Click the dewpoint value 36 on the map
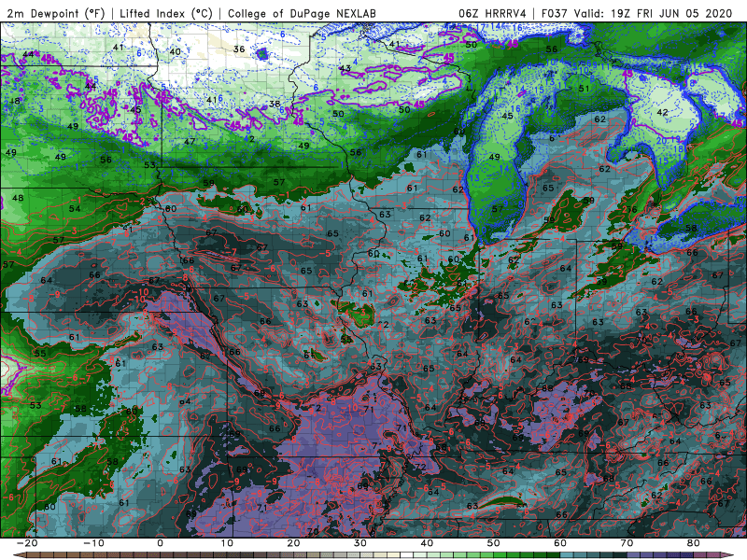The width and height of the screenshot is (747, 560). tap(239, 49)
